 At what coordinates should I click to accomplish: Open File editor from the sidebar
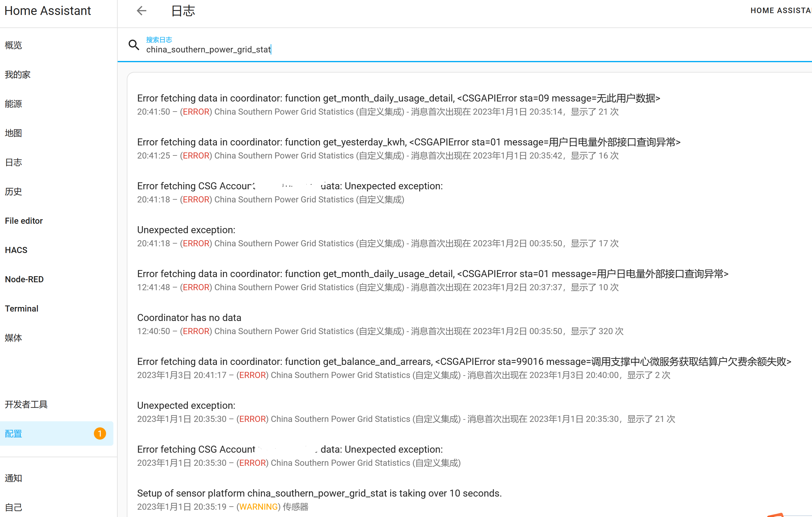[23, 221]
